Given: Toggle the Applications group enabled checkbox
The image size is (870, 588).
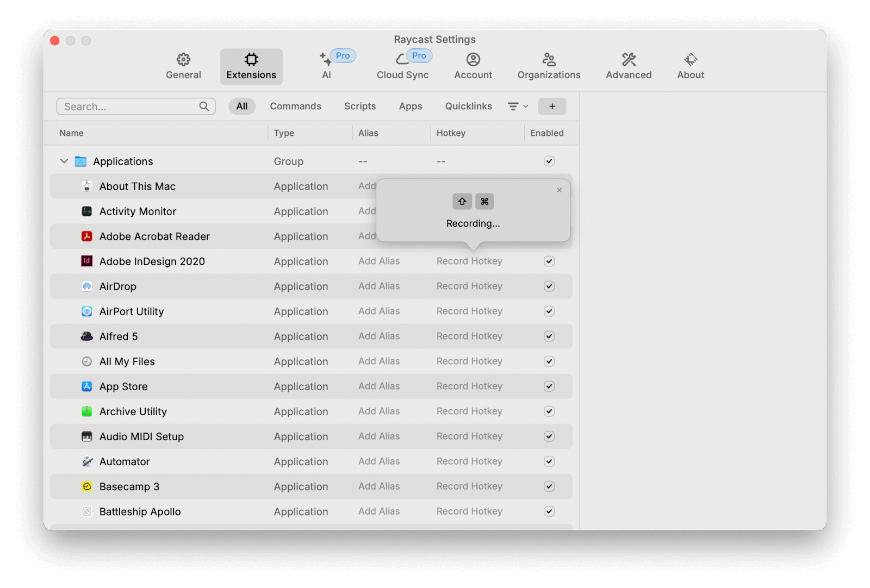Looking at the screenshot, I should click(549, 161).
